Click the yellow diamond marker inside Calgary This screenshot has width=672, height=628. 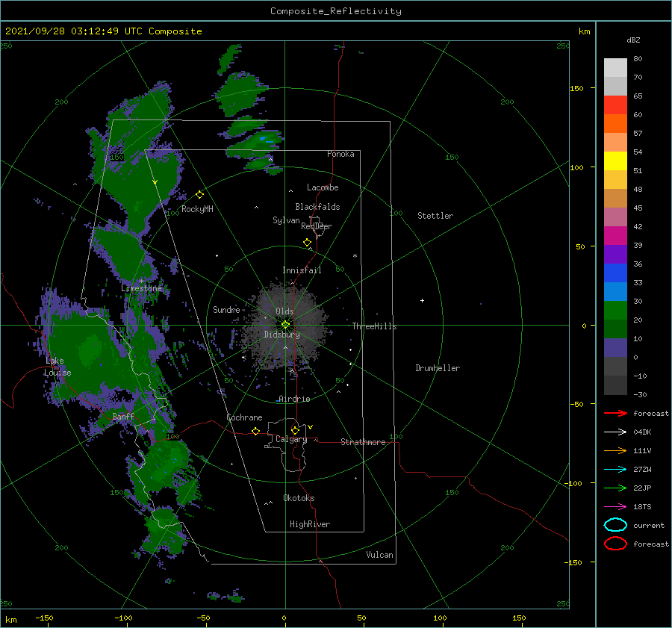pyautogui.click(x=295, y=430)
